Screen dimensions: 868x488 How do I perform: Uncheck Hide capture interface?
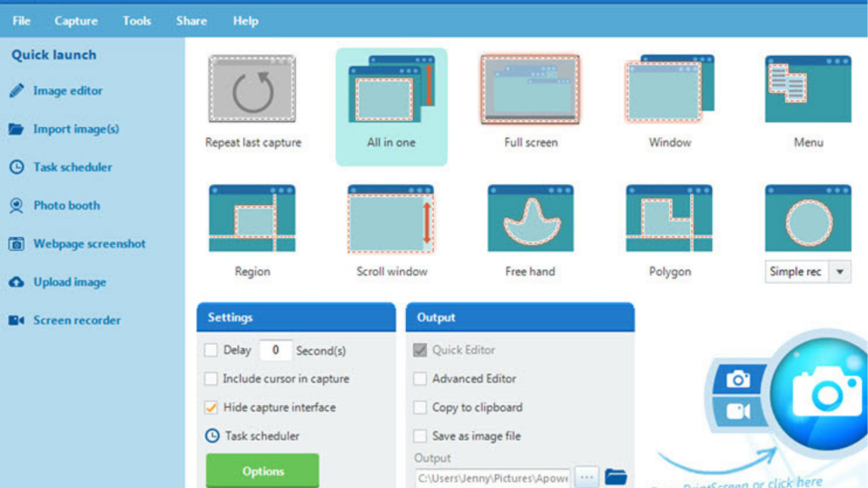point(210,408)
